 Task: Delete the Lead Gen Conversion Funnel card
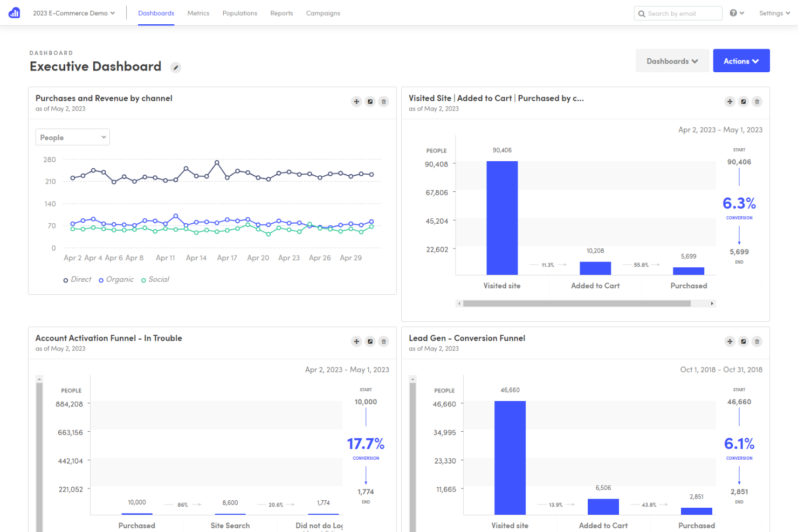click(x=756, y=341)
